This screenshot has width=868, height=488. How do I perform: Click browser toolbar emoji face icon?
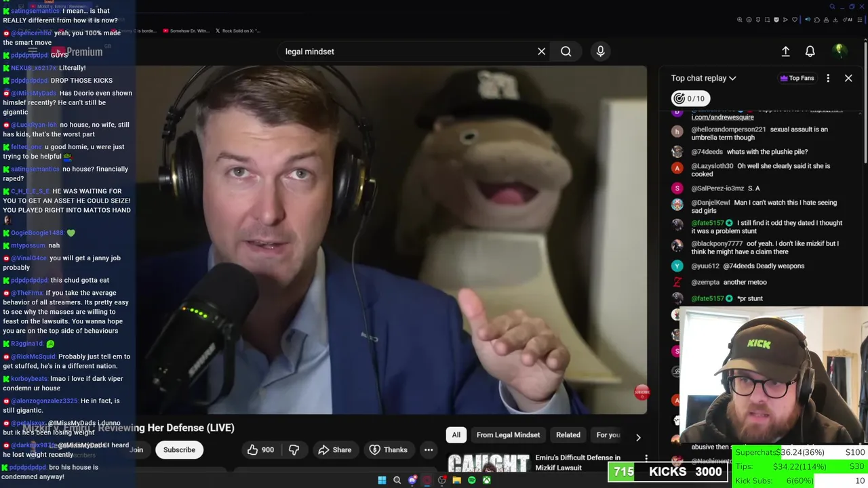(x=749, y=20)
